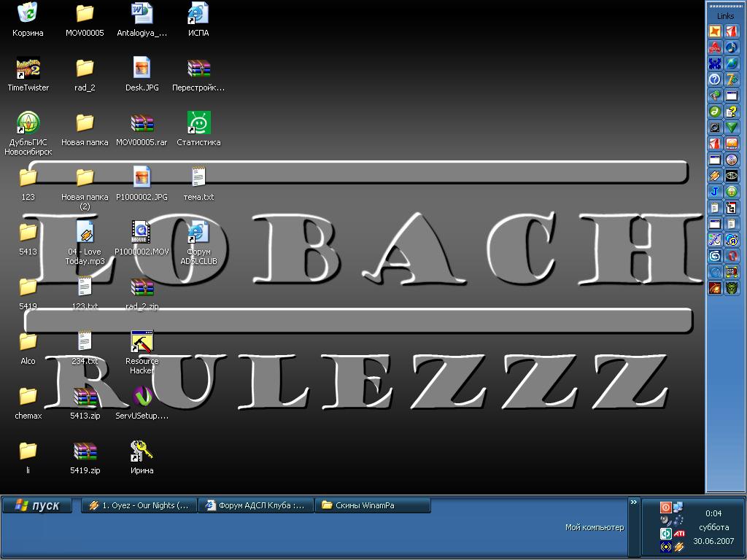
Task: Open the Новая папка (2) folder
Action: pos(85,188)
